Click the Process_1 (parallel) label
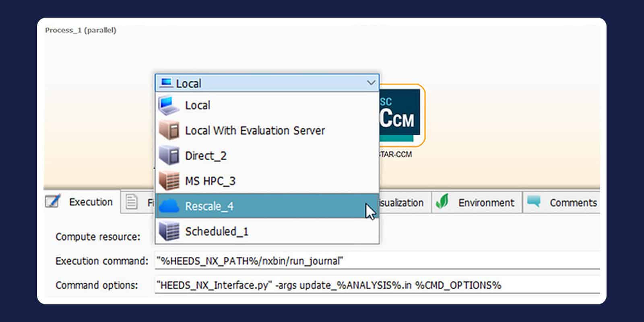Viewport: 644px width, 322px height. point(80,30)
